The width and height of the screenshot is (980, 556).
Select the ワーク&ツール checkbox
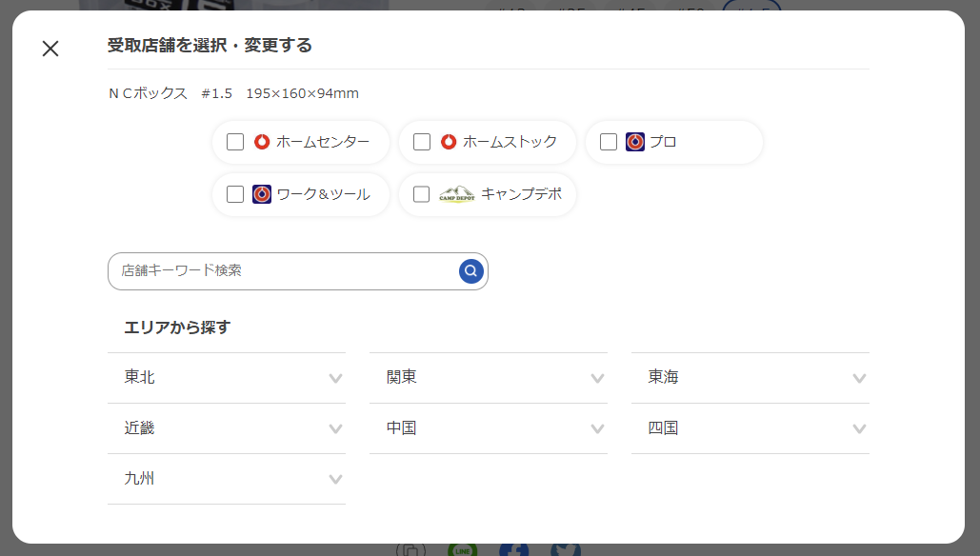(235, 194)
